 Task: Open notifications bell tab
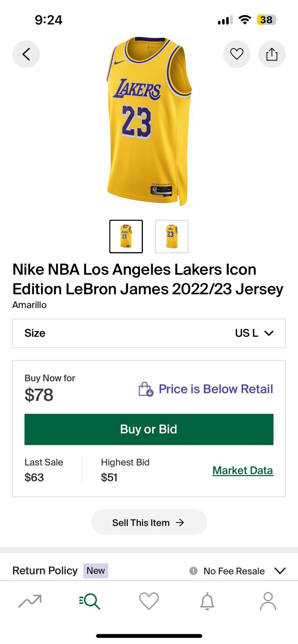pos(207,601)
